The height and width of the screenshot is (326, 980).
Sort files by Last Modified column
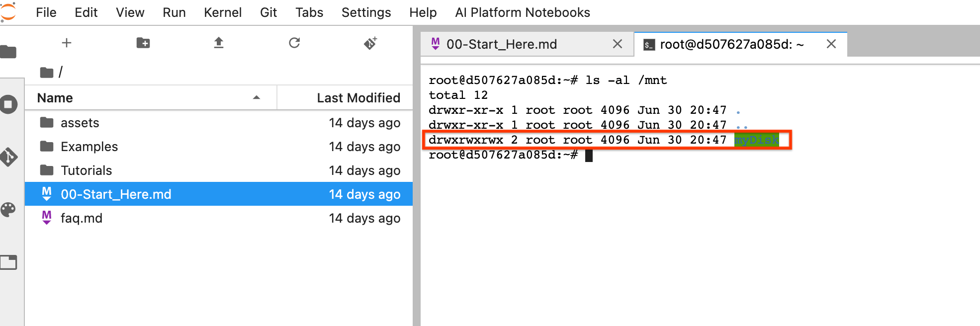358,98
